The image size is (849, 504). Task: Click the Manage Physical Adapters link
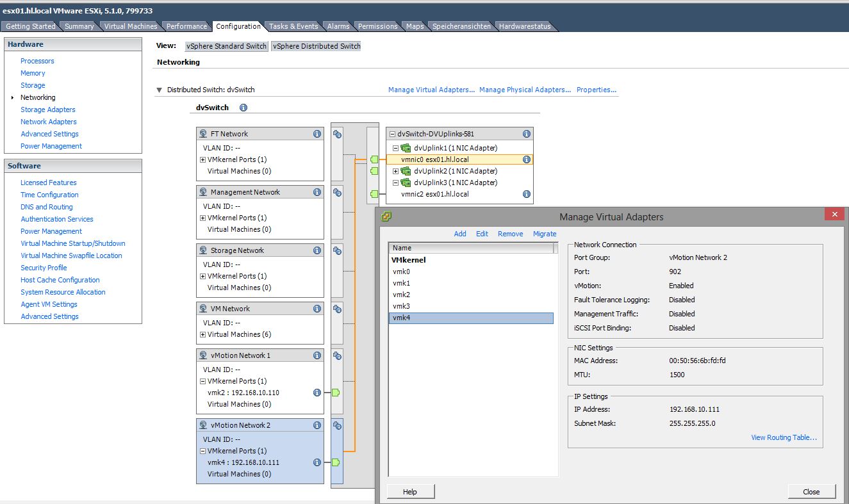(525, 90)
